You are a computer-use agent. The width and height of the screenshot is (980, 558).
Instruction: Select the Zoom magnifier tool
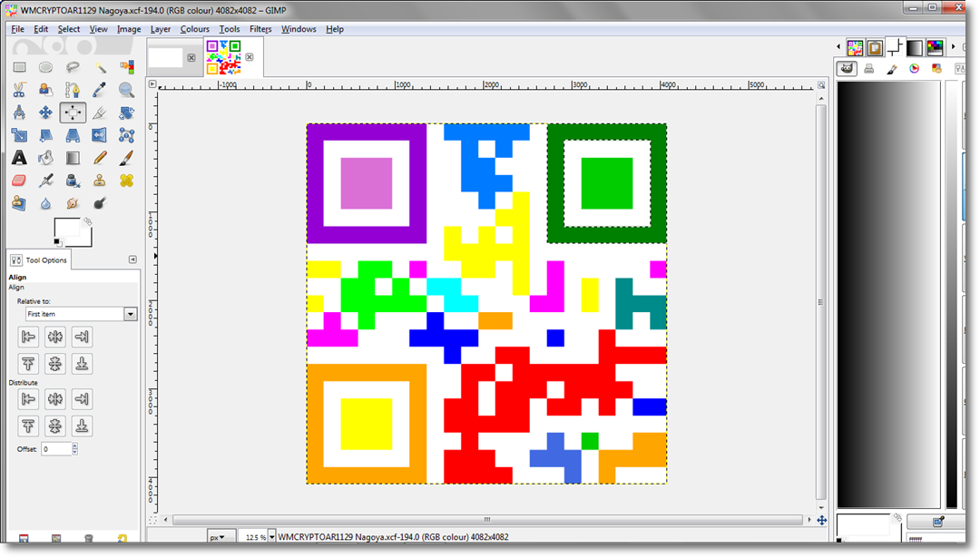(127, 90)
